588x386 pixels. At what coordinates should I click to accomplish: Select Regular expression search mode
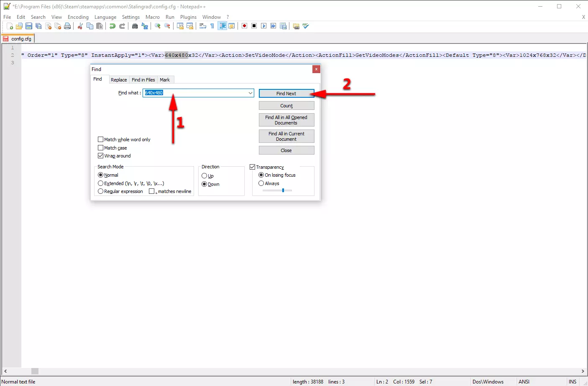[x=100, y=191]
